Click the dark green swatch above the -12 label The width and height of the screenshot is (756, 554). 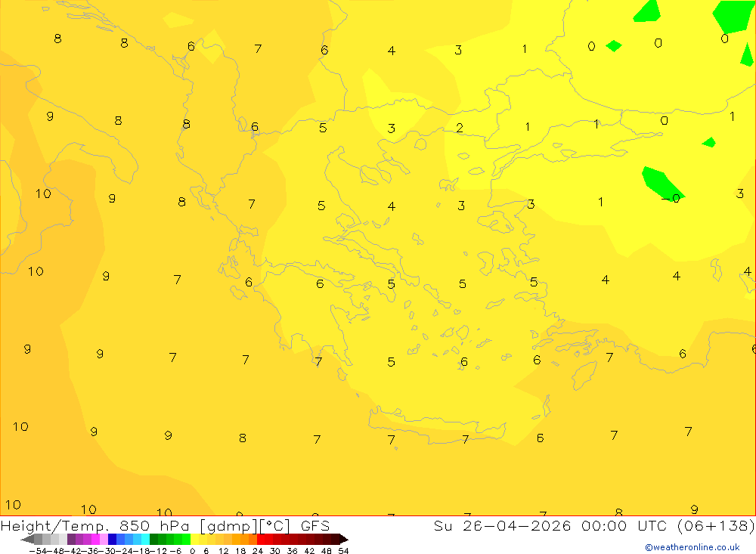(153, 539)
